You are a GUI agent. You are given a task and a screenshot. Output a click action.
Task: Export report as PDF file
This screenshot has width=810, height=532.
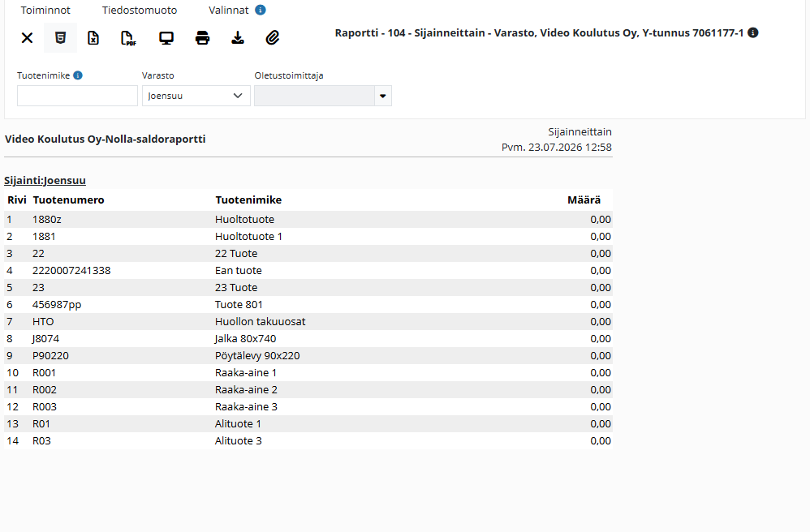(x=128, y=37)
